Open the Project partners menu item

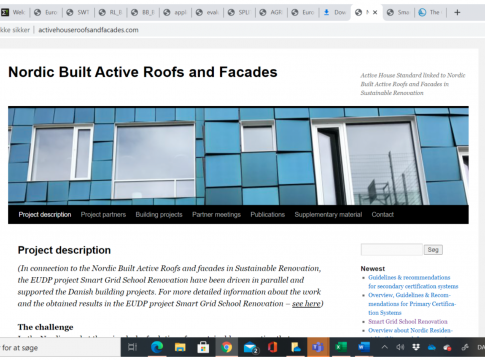click(103, 215)
